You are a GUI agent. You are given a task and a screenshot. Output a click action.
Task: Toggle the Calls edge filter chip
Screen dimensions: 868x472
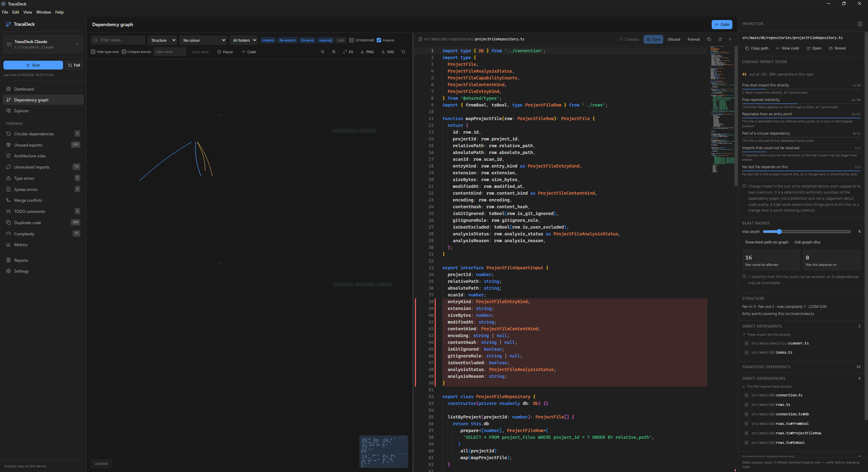[x=341, y=40]
